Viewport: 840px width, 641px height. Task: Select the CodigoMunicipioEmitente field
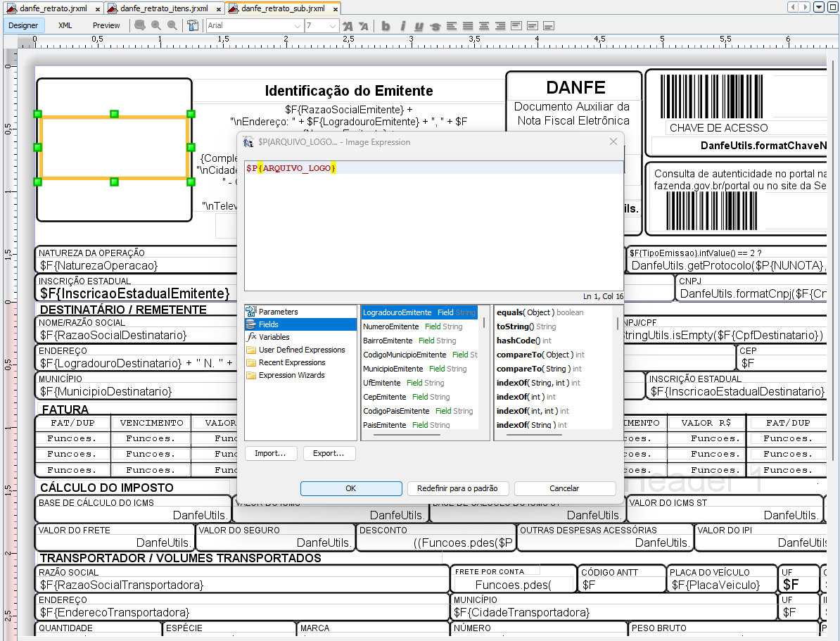(x=419, y=355)
